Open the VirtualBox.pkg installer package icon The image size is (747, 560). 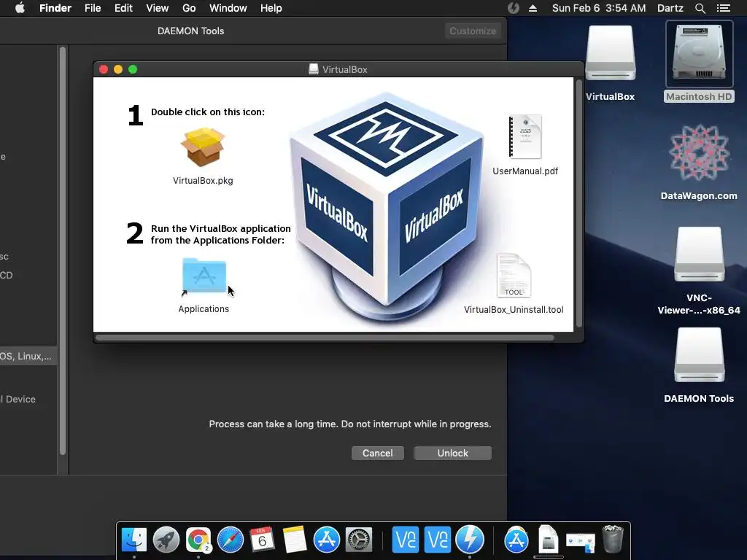tap(203, 147)
